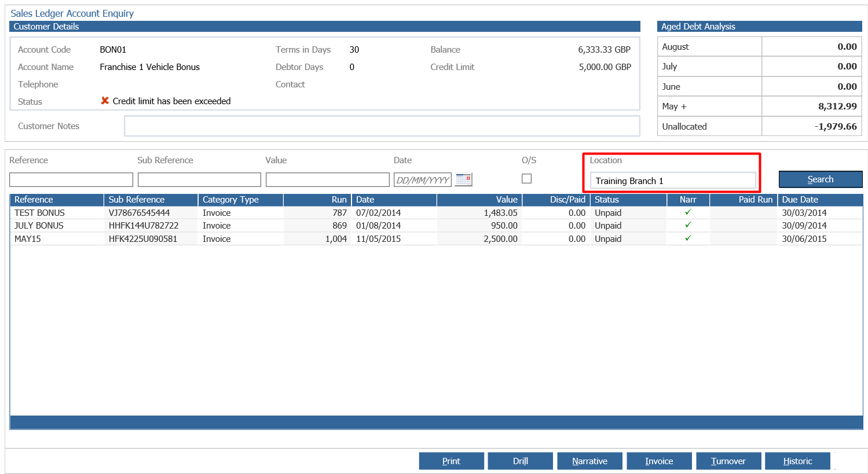The height and width of the screenshot is (474, 868).
Task: Focus the Reference search input field
Action: 71,179
